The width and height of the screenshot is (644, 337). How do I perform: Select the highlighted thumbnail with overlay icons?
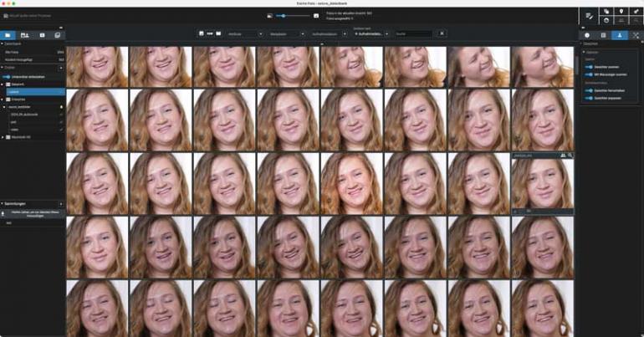point(543,183)
